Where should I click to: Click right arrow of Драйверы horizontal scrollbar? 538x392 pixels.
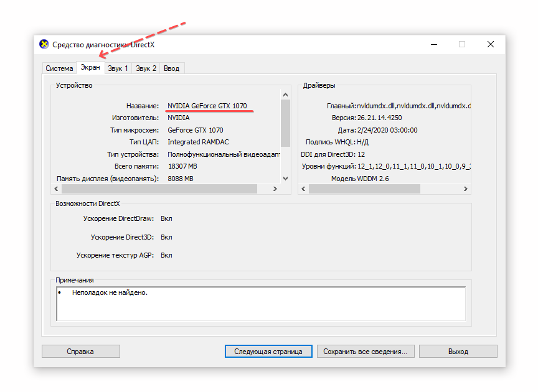(466, 189)
